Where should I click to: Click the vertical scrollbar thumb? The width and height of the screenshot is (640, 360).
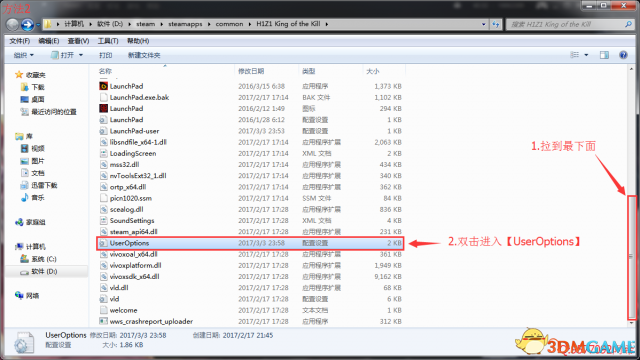pos(631,257)
